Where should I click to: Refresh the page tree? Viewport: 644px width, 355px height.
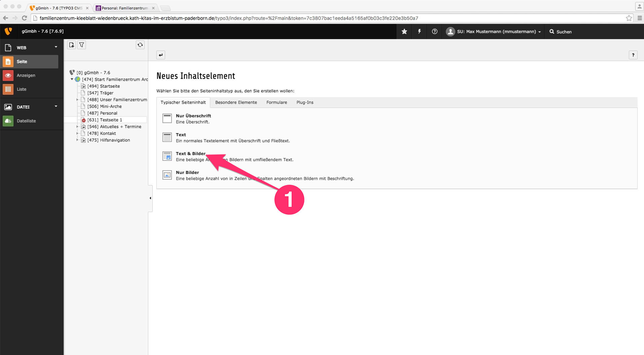click(x=140, y=45)
